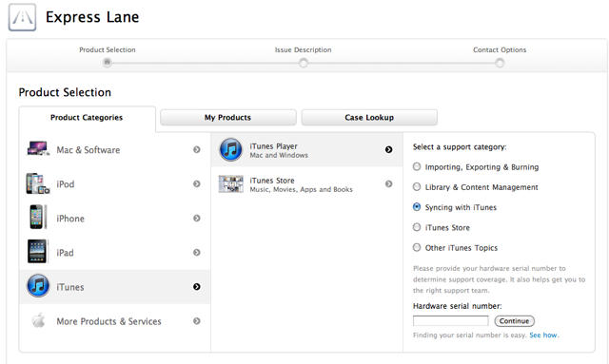Click the iTunes Store thumbnail icon

230,184
